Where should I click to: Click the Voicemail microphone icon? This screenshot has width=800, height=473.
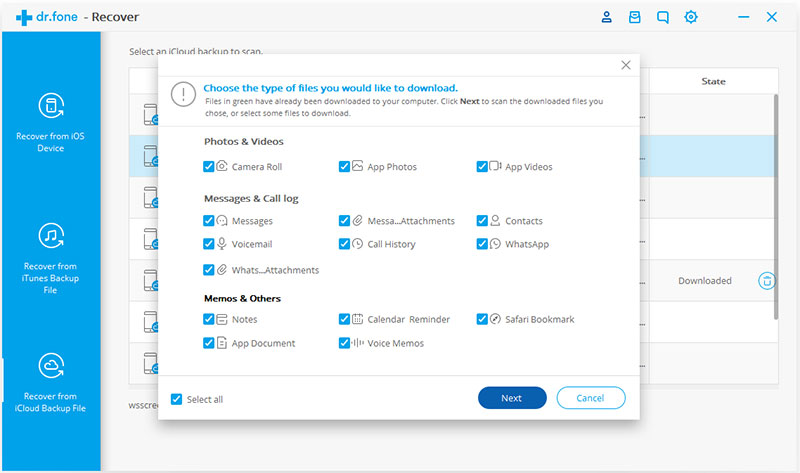pyautogui.click(x=221, y=244)
